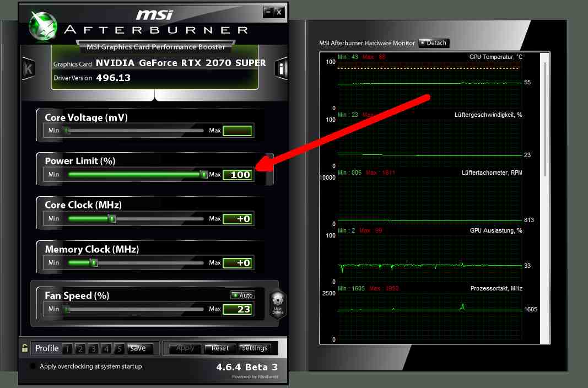Toggle Auto fan speed mode

(242, 295)
